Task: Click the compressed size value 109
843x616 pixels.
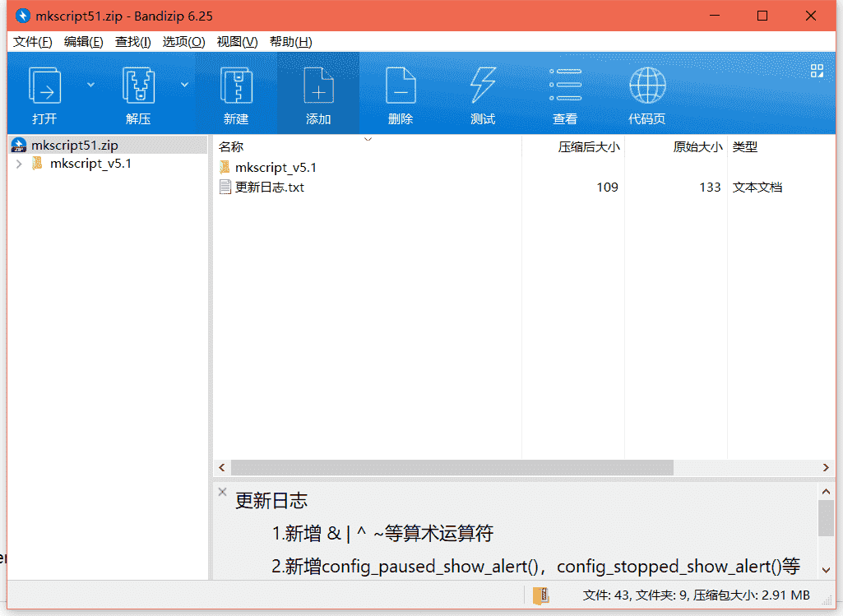Action: (x=607, y=187)
